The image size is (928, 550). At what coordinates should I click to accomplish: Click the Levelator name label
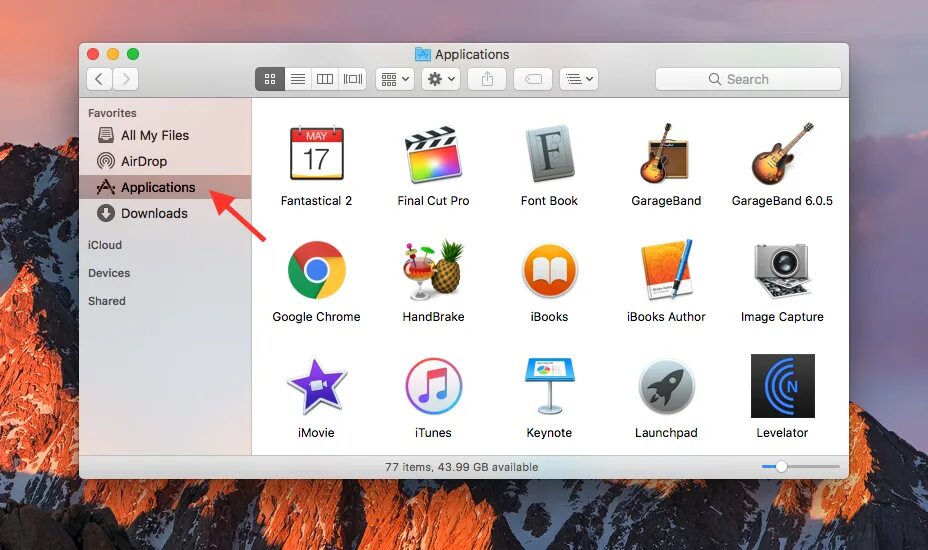782,433
